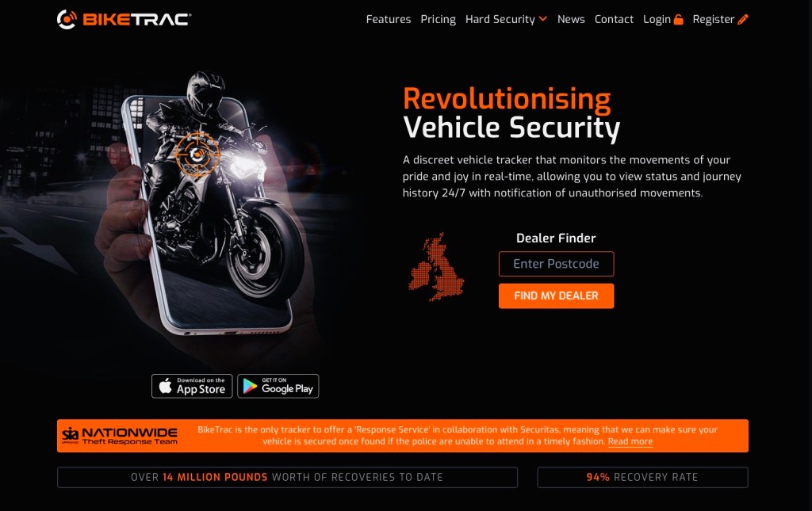Click the orange crosshair target on motorcycle

197,154
